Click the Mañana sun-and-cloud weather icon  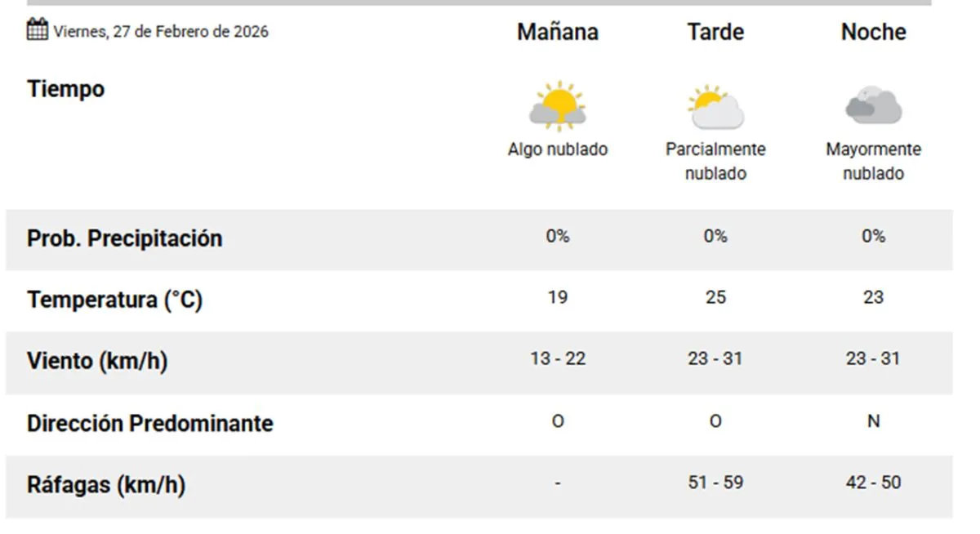point(558,106)
